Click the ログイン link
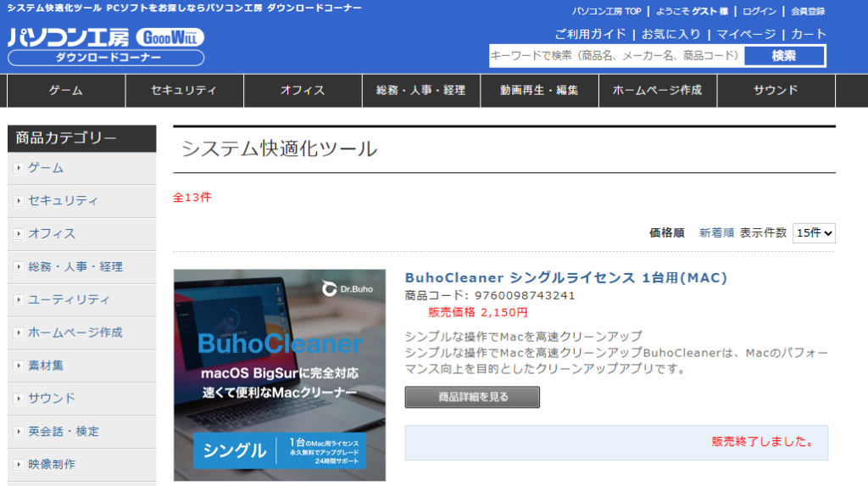This screenshot has height=486, width=868. [759, 11]
